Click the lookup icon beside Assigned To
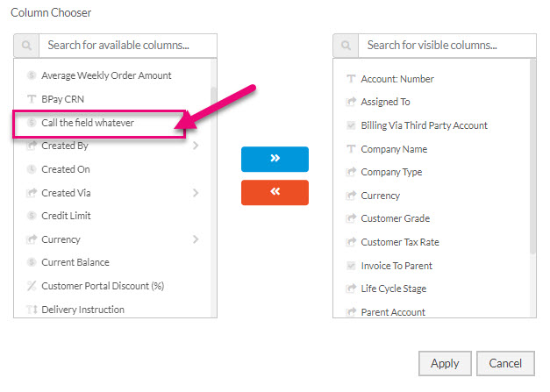Screen dimensions: 550x392 pos(351,102)
